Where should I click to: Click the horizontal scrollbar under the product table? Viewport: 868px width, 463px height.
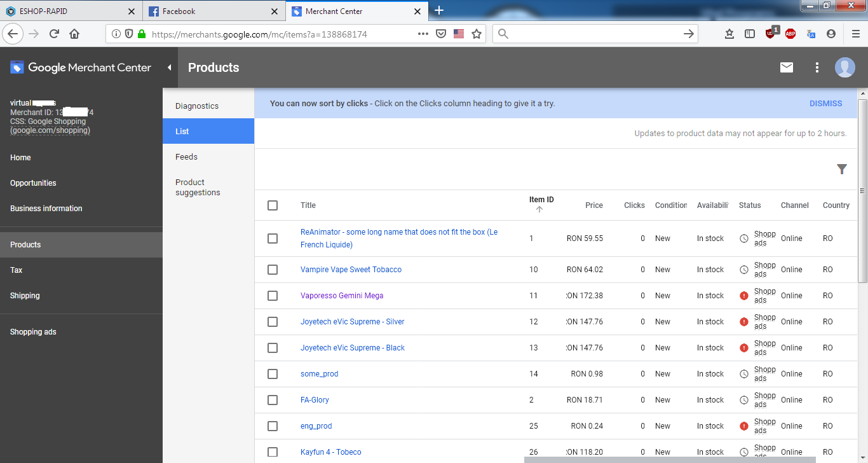(670, 459)
